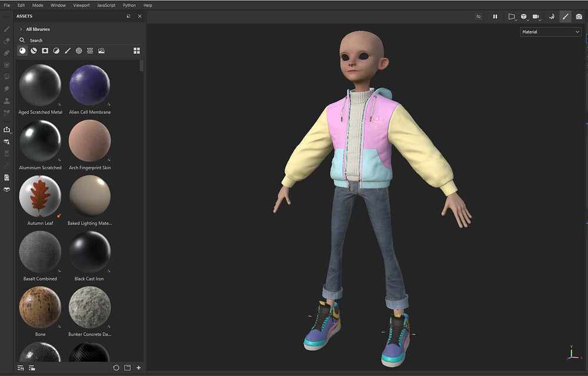Screen dimensions: 588x376
Task: Click the open box icon at left toolbar bottom
Action: tap(6, 190)
